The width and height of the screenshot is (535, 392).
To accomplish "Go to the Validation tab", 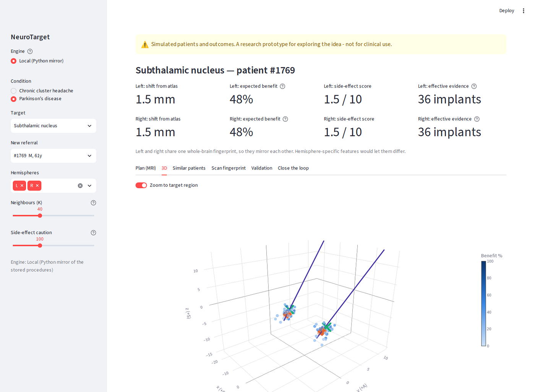I will [262, 168].
